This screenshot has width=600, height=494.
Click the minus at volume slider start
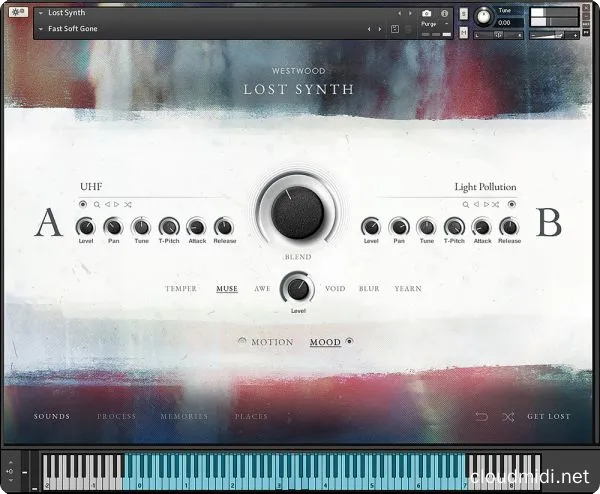click(533, 36)
